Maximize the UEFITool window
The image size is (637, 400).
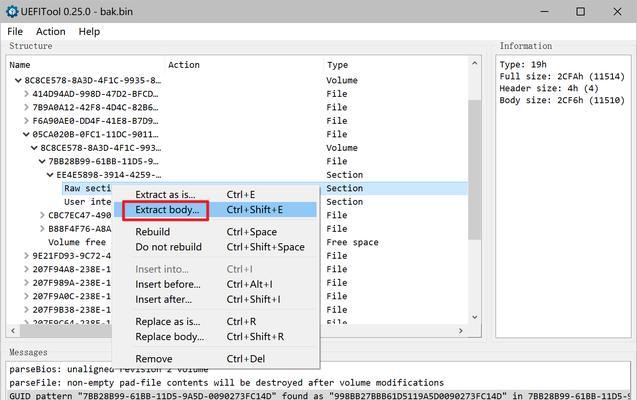pyautogui.click(x=581, y=11)
